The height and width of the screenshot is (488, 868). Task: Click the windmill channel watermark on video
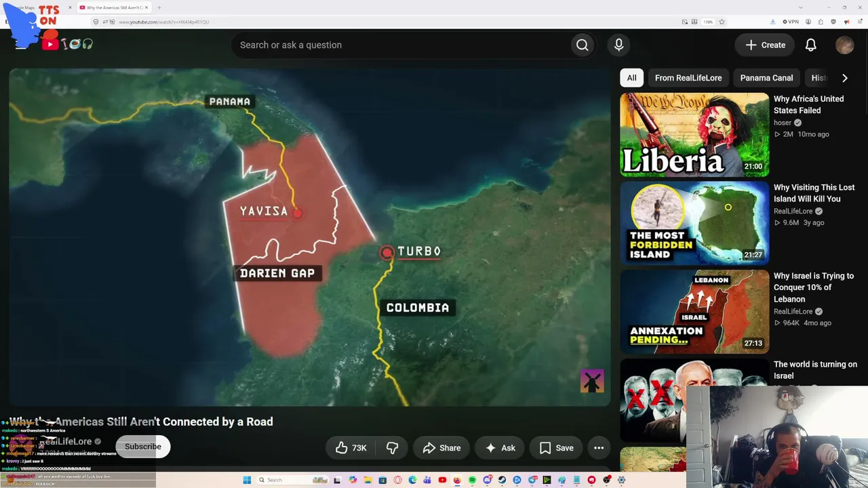(x=592, y=382)
